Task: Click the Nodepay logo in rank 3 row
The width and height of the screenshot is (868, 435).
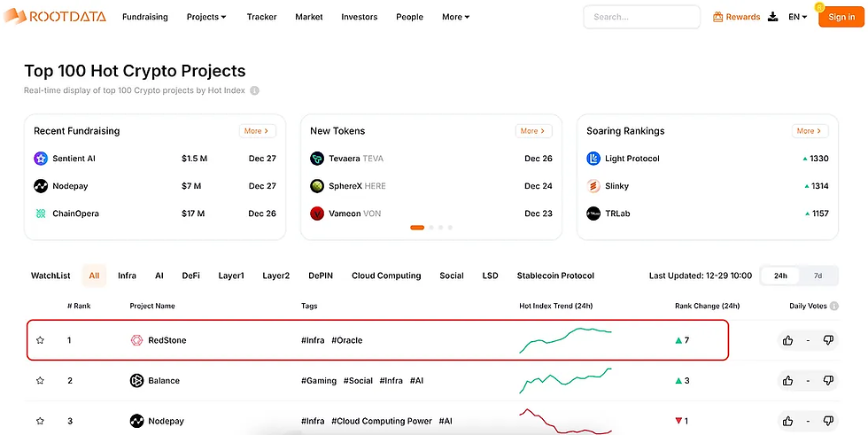Action: [136, 421]
